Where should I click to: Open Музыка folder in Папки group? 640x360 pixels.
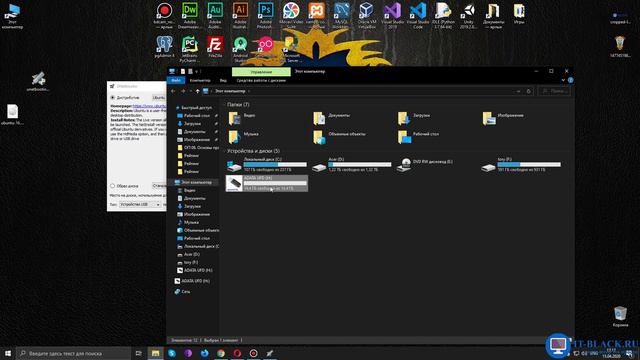[244, 137]
